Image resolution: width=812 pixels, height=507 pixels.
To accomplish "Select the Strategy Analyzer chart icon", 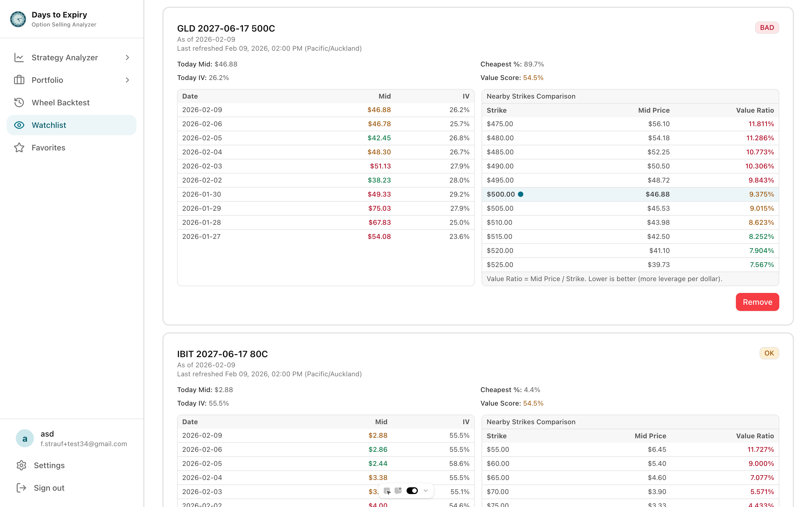I will [19, 57].
